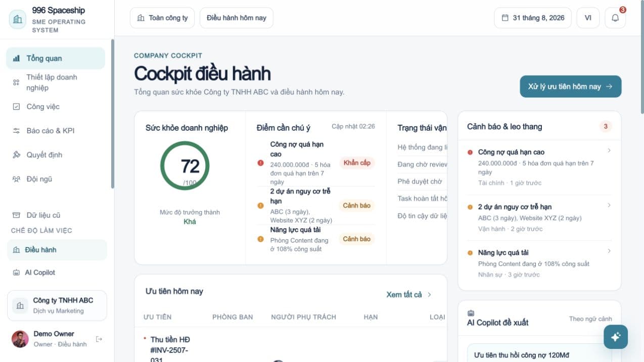Click Xử lý ưu tiên hôm nay button

click(570, 86)
